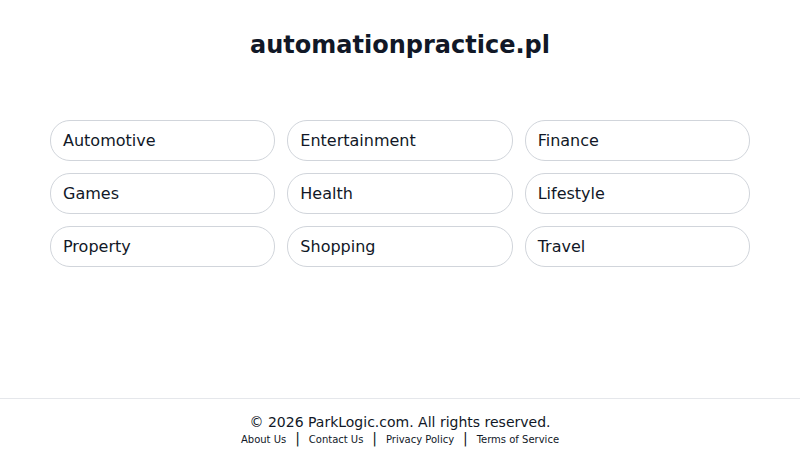This screenshot has width=800, height=461.
Task: Select the Entertainment category pill
Action: (x=399, y=141)
